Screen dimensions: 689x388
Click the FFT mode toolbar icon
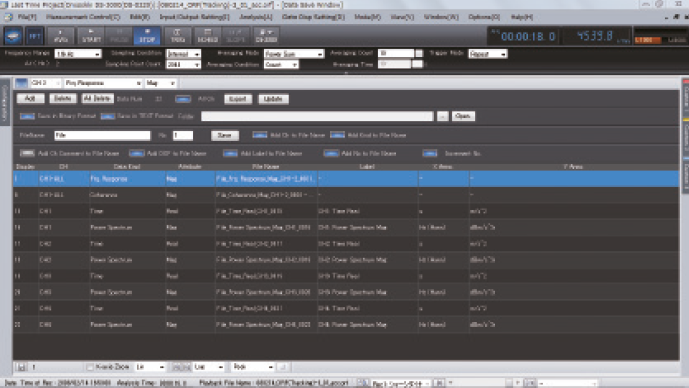click(x=34, y=36)
